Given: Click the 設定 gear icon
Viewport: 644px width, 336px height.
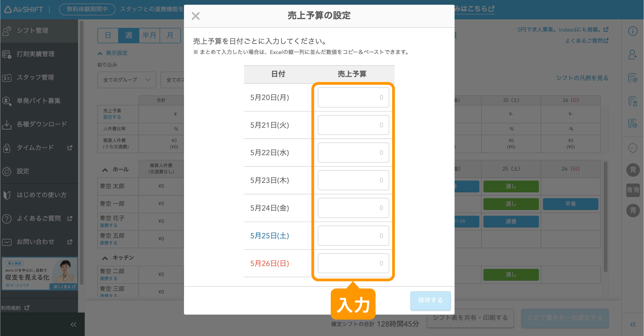Looking at the screenshot, I should pos(7,171).
